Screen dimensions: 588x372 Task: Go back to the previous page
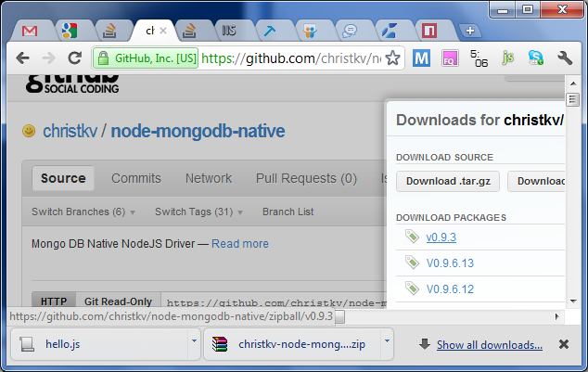coord(23,58)
